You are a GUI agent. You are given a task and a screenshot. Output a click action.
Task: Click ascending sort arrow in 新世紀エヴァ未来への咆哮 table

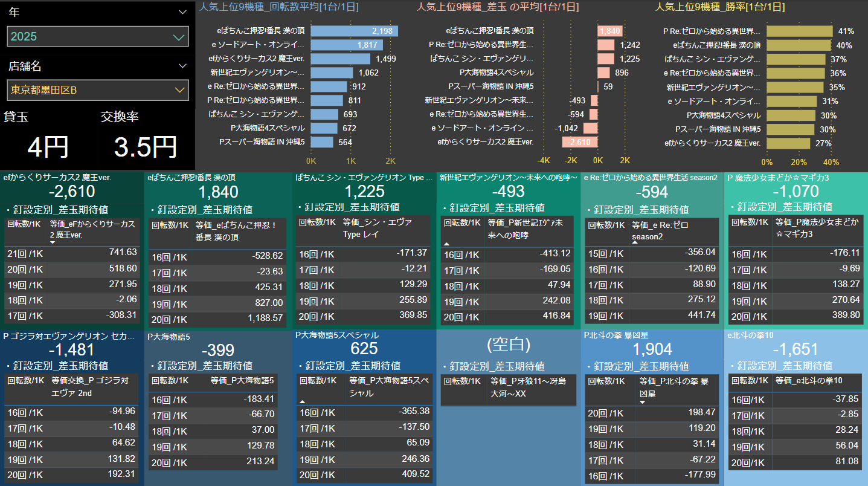446,243
